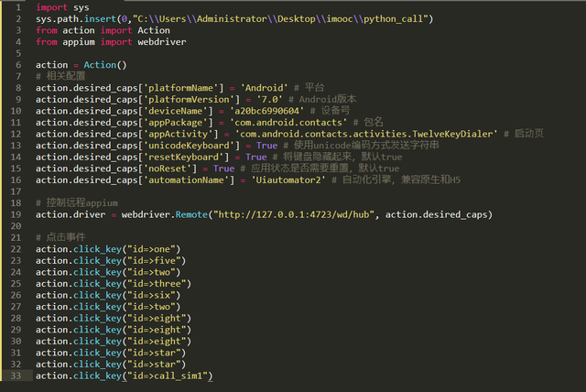Click the "id=>two" string on line 27

point(151,307)
